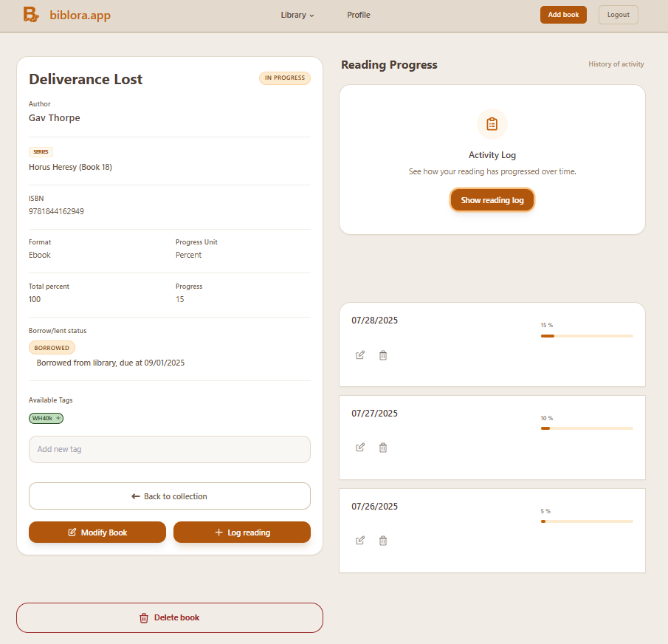Toggle the WH40k tag

[46, 418]
